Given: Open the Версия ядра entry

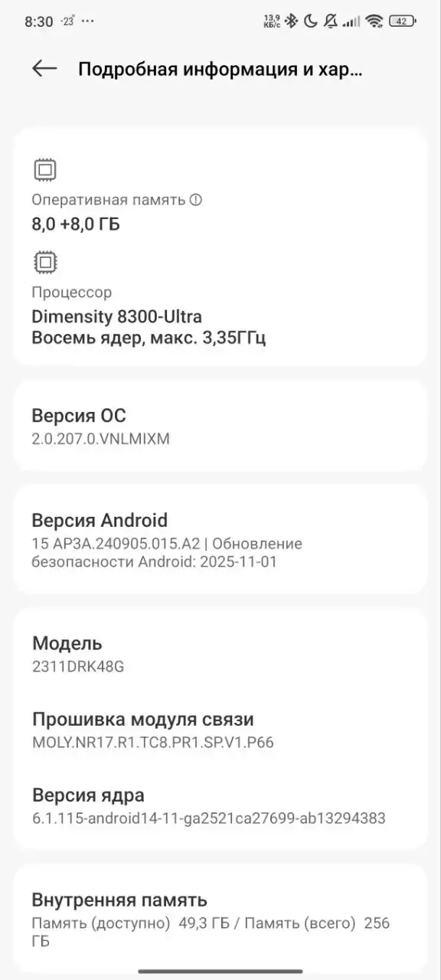Looking at the screenshot, I should tap(220, 804).
